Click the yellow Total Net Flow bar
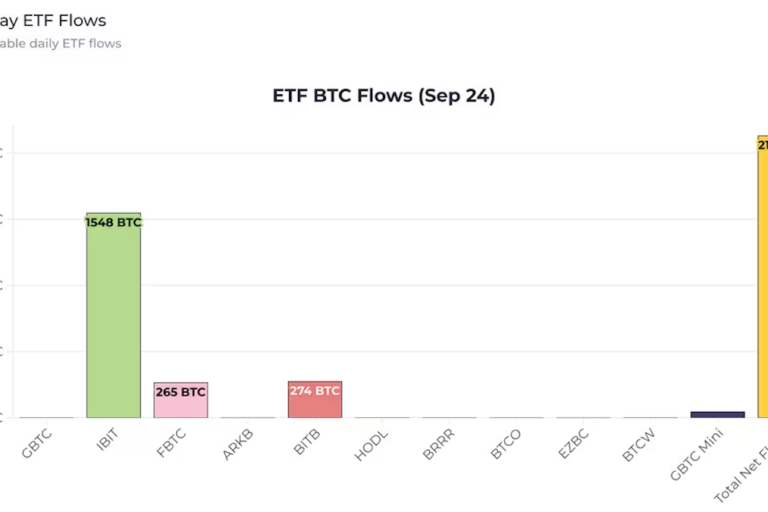The image size is (768, 512). click(762, 280)
